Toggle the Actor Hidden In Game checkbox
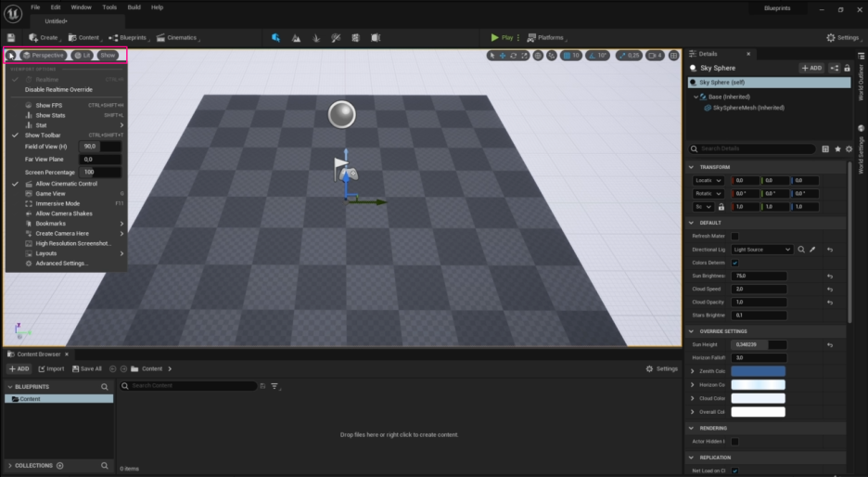The height and width of the screenshot is (477, 868). (x=734, y=442)
